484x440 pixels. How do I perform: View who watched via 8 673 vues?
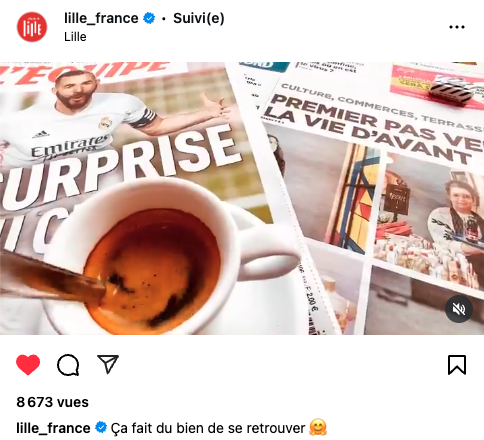[53, 402]
